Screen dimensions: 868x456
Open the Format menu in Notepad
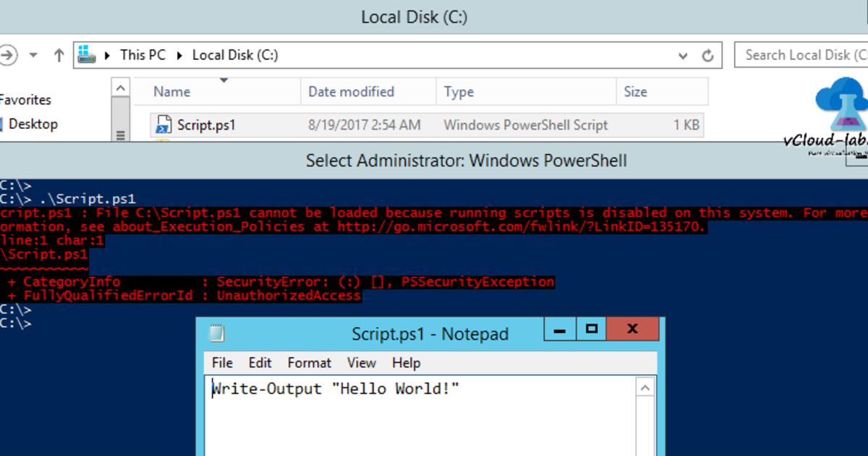coord(309,363)
